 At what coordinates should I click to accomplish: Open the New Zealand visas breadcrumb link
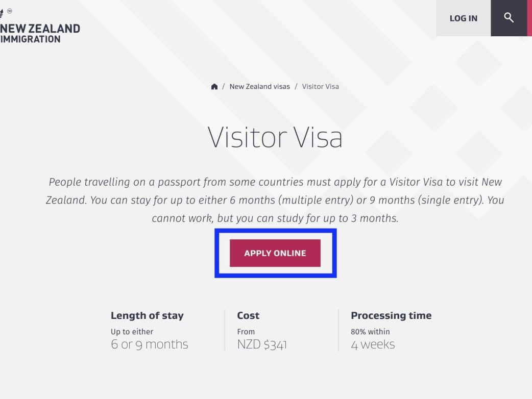click(x=259, y=87)
